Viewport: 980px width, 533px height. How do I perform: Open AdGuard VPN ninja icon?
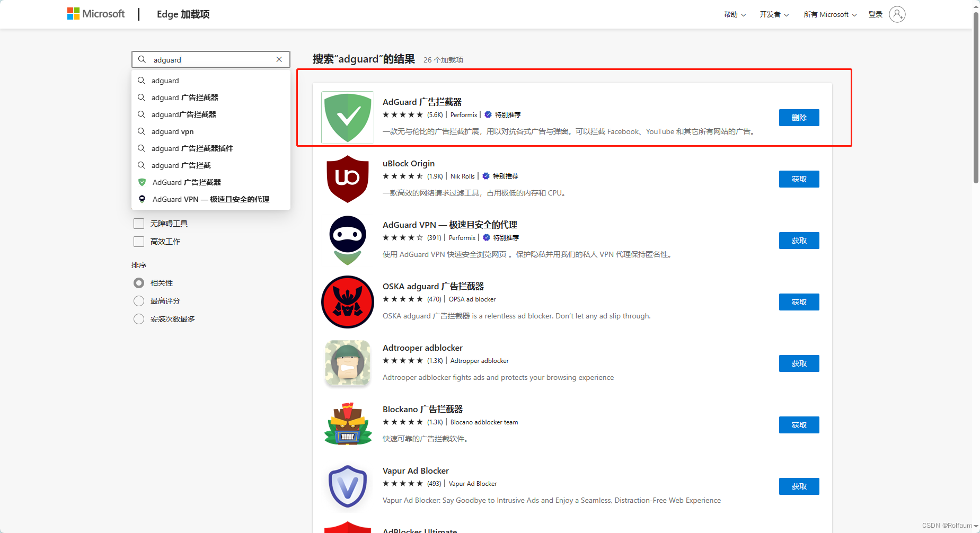coord(348,241)
